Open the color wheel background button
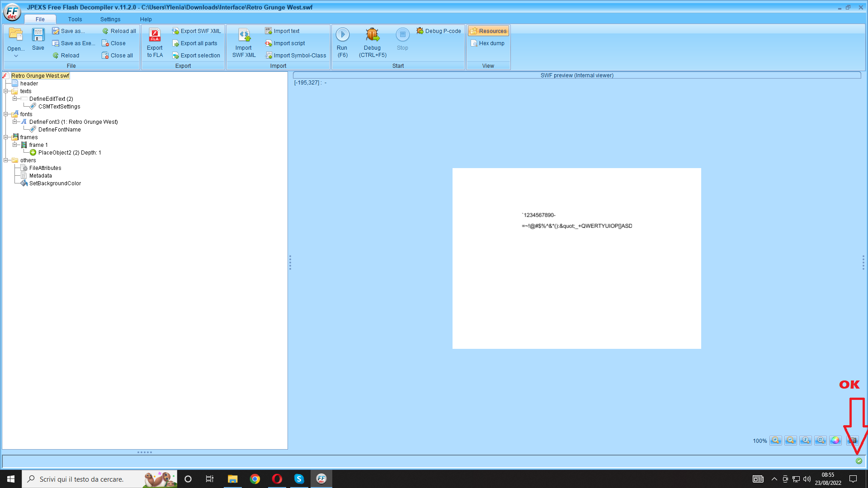The width and height of the screenshot is (868, 488). coord(835,441)
